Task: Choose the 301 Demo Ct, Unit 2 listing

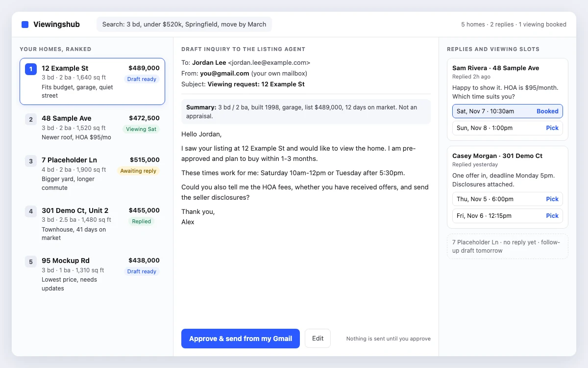Action: (92, 224)
